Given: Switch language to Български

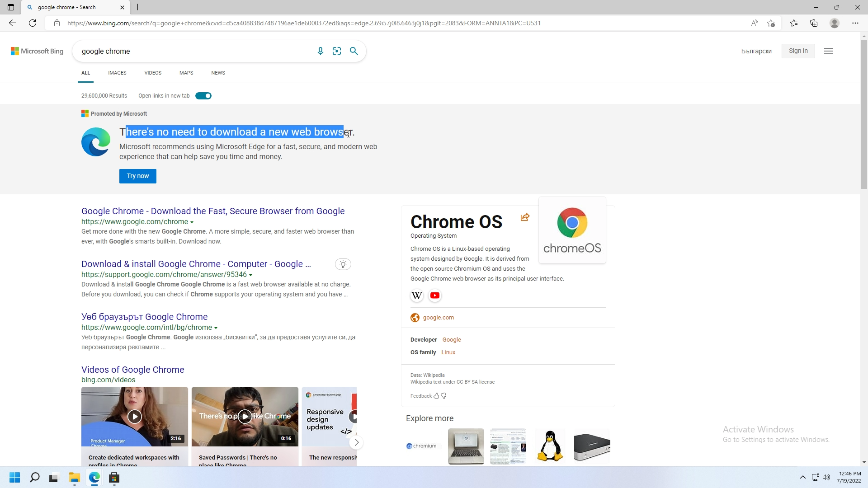Looking at the screenshot, I should (756, 51).
